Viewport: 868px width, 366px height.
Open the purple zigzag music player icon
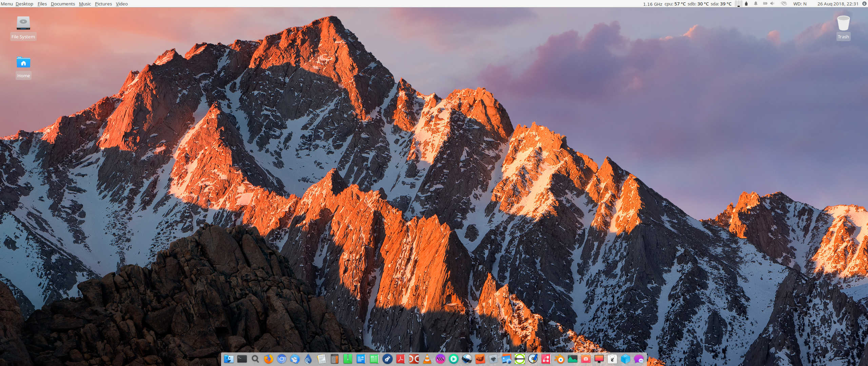(440, 359)
